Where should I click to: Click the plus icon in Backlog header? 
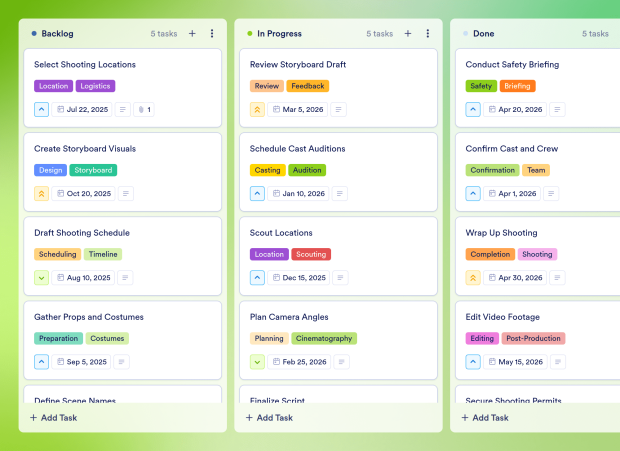point(192,34)
